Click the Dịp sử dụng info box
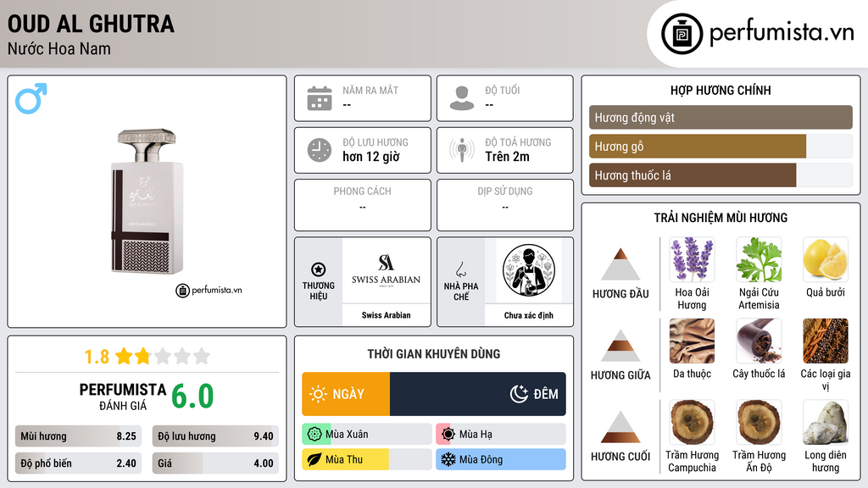This screenshot has height=488, width=868. tap(505, 205)
